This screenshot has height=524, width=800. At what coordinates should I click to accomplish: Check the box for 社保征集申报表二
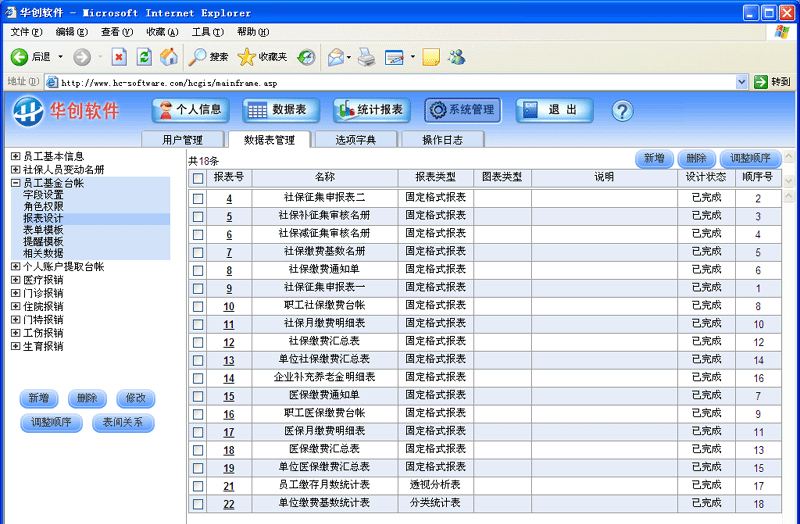198,198
